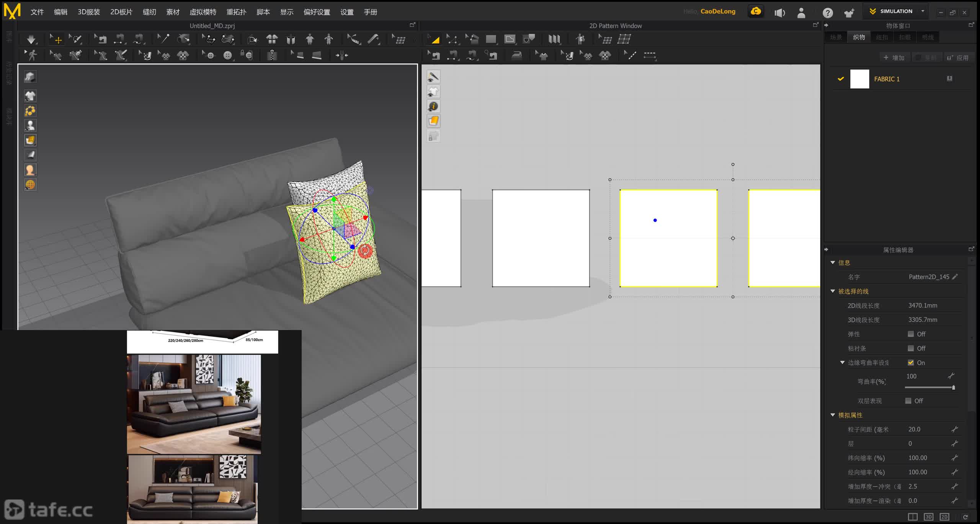Open the SIMULATION mode dropdown

coord(923,11)
